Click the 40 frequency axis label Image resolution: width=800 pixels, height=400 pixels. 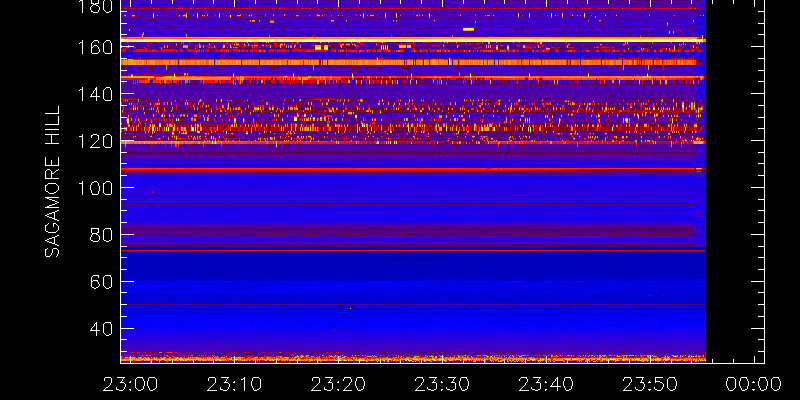pyautogui.click(x=99, y=329)
